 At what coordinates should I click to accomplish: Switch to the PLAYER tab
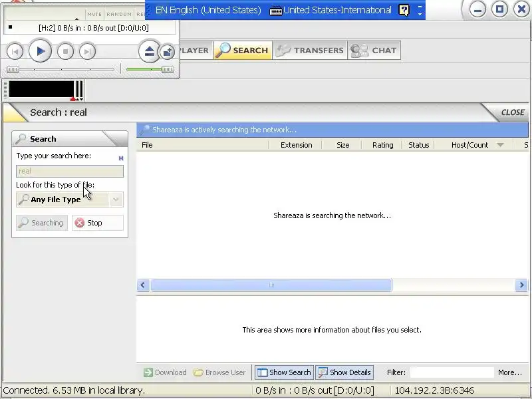pos(196,51)
